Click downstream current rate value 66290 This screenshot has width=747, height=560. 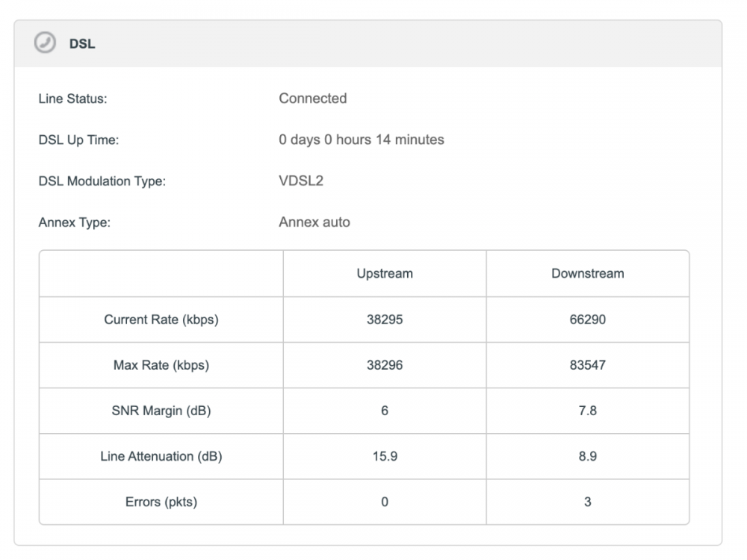587,320
